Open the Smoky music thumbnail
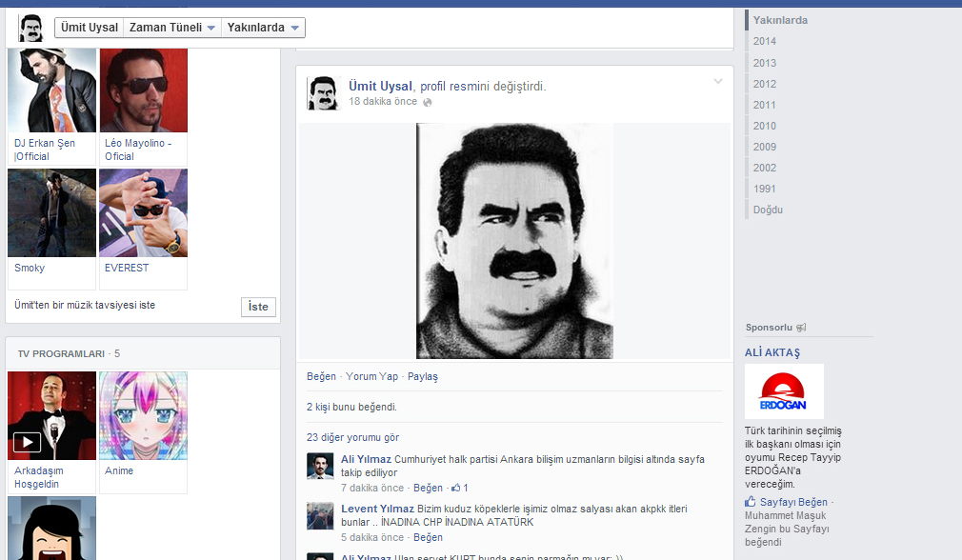 coord(52,212)
